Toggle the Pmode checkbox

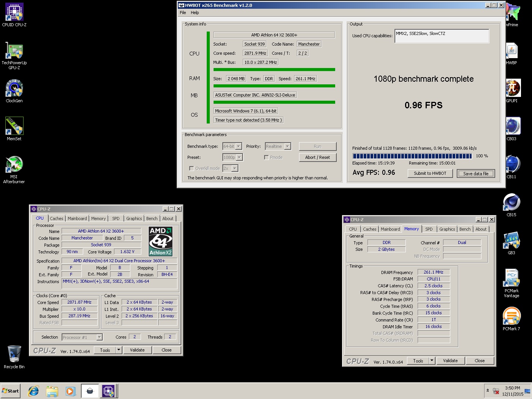point(266,157)
